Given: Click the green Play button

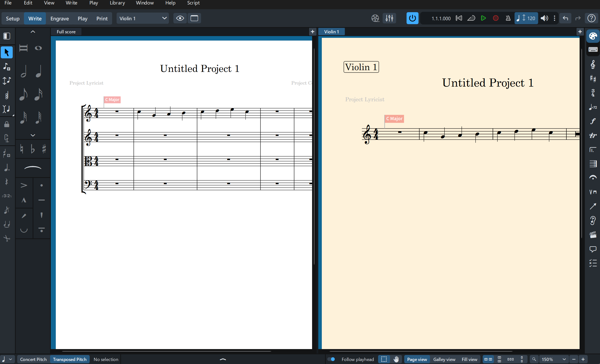Looking at the screenshot, I should click(483, 18).
